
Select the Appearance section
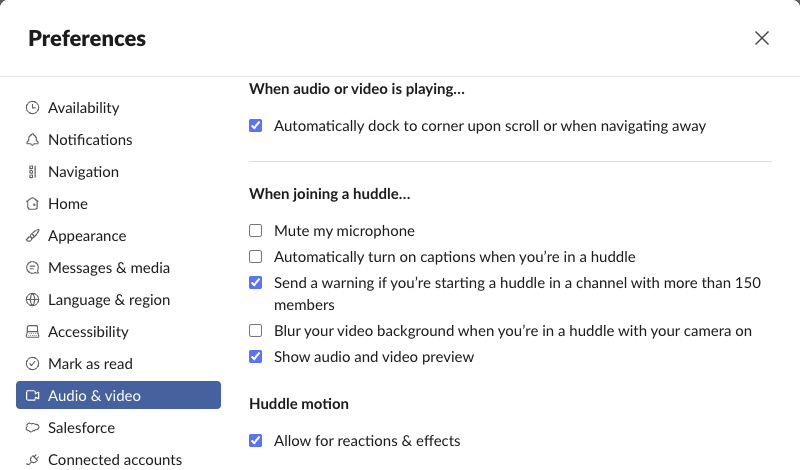[x=118, y=236]
